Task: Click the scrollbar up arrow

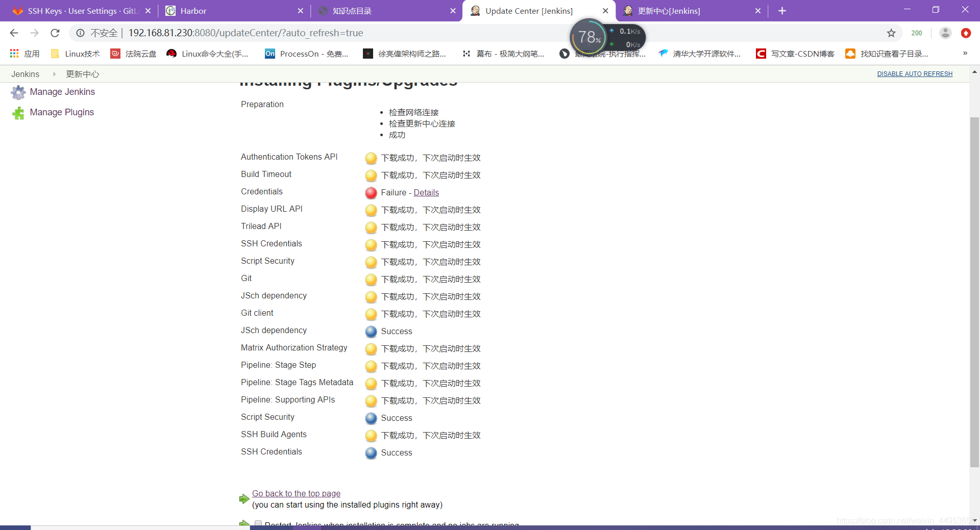Action: tap(974, 72)
